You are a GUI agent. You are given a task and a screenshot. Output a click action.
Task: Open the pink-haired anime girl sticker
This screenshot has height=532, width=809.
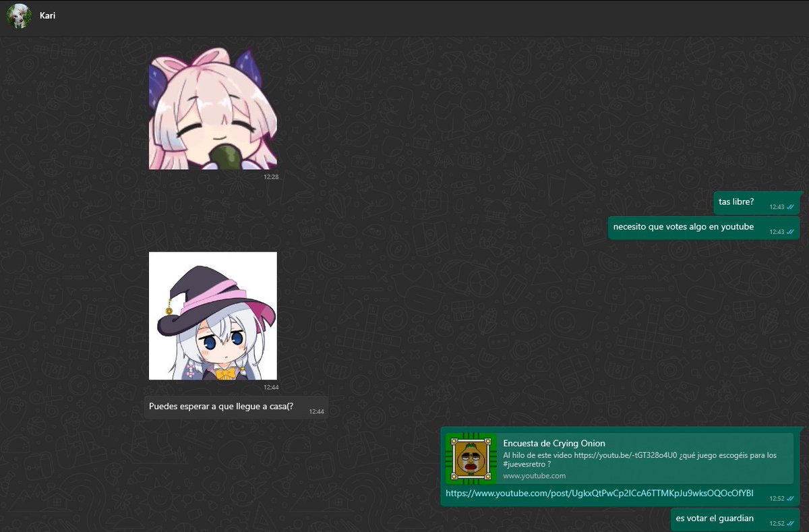coord(213,108)
